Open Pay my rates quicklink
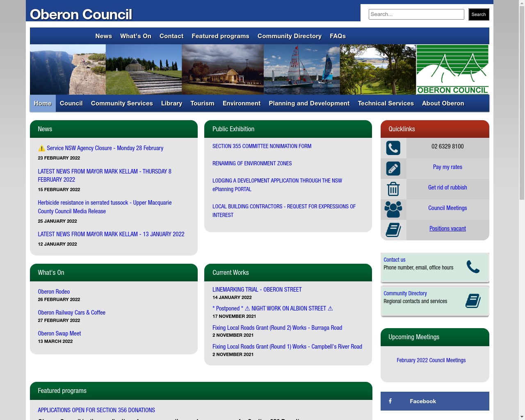Viewport: 525px width, 420px height. (447, 167)
